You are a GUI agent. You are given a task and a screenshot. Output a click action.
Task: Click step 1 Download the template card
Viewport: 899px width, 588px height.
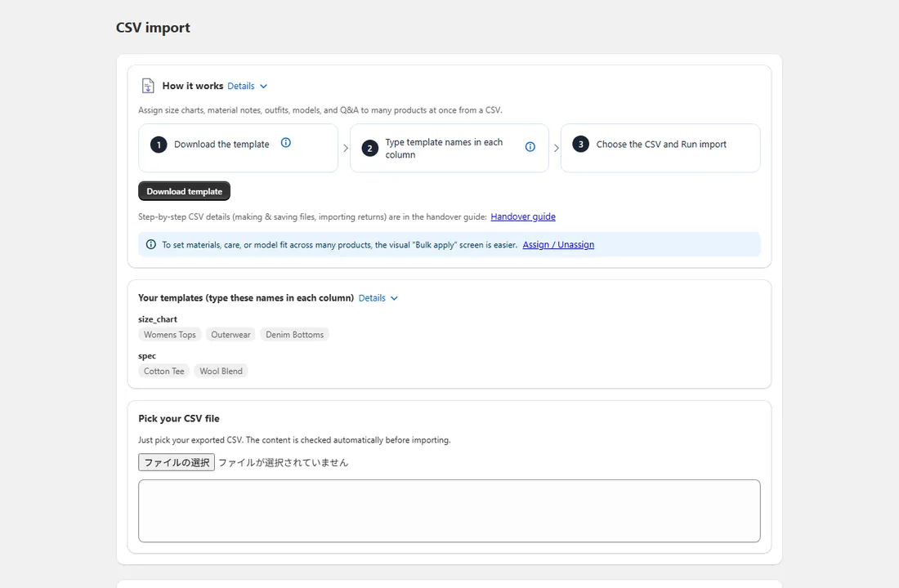coord(239,148)
